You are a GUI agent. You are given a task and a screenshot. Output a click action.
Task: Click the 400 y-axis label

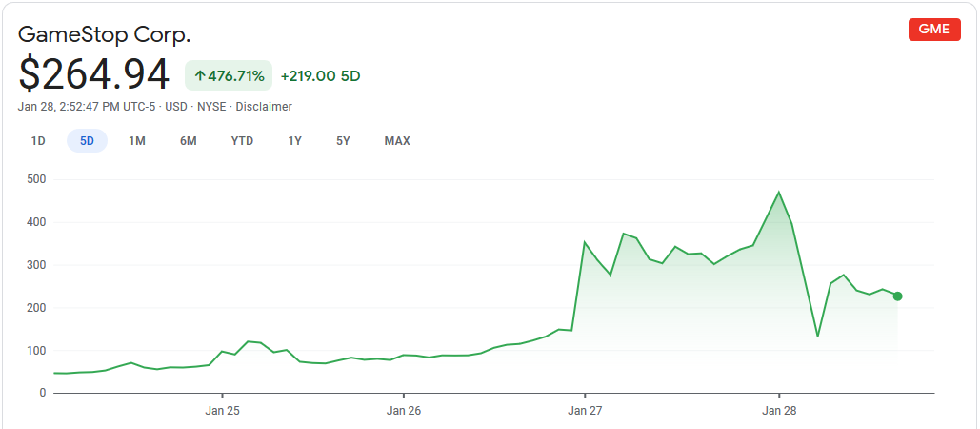point(37,222)
